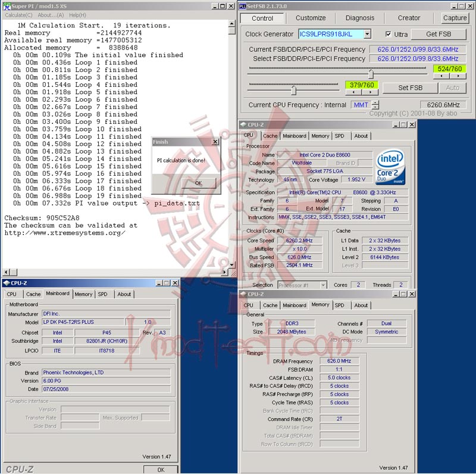This screenshot has height=474, width=476.
Task: Open SPD tab in Memory CPU-Z window
Action: [x=339, y=305]
